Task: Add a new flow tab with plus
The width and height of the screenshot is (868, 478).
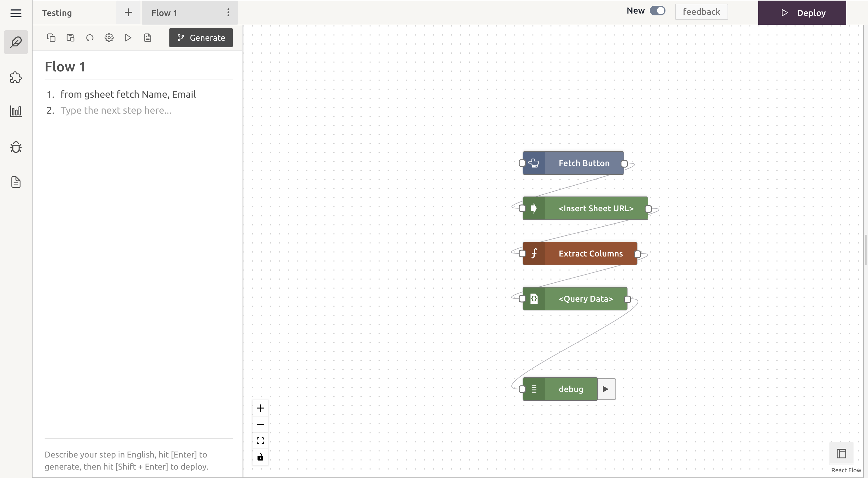Action: point(128,13)
